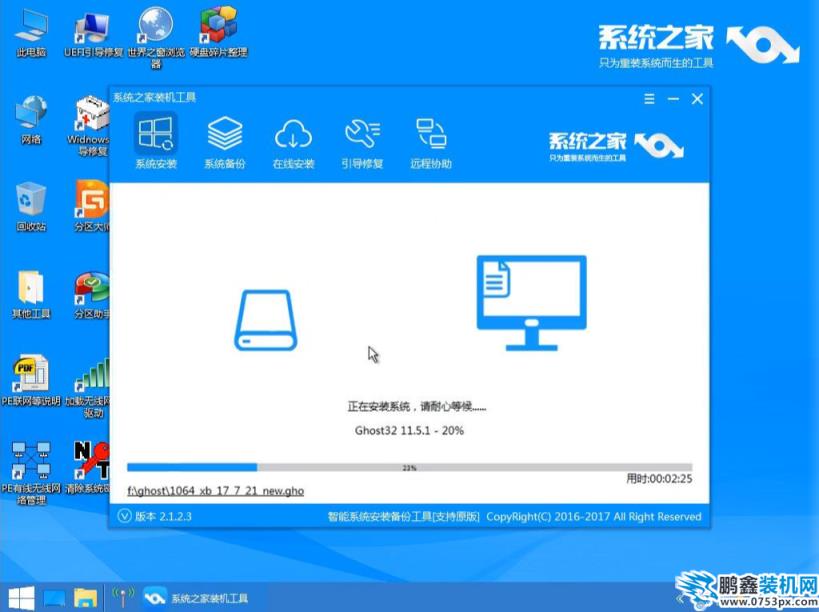Open the 远程协助 tab

click(x=431, y=142)
